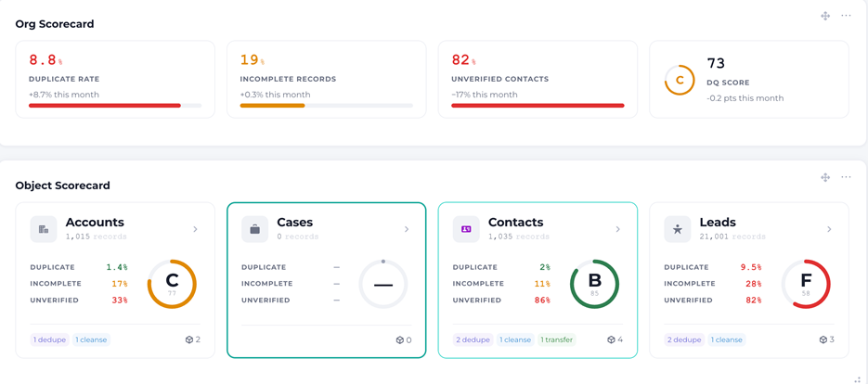Click the move handle icon on Object Scorecard

click(x=824, y=177)
